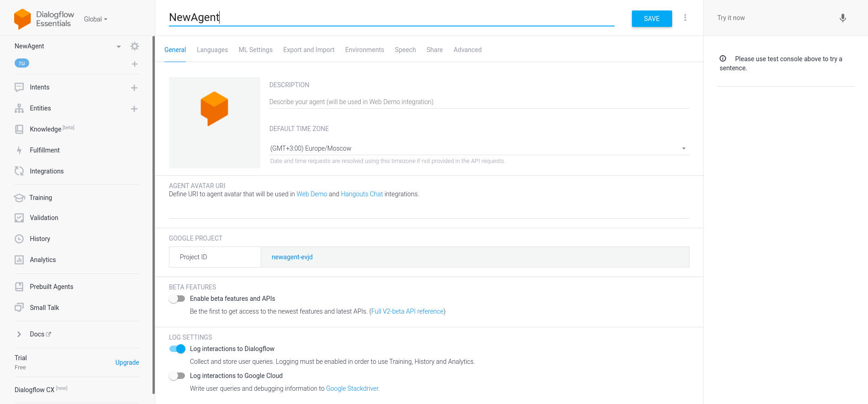Open the Web Demo link
This screenshot has width=868, height=404.
coord(312,194)
